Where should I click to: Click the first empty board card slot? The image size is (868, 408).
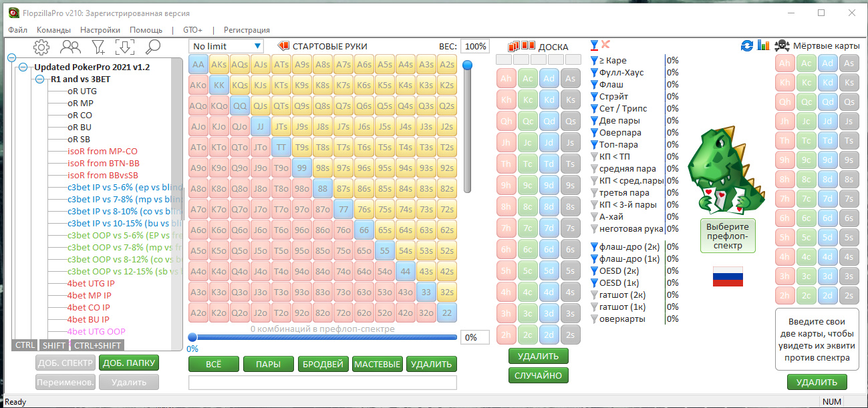pyautogui.click(x=504, y=59)
